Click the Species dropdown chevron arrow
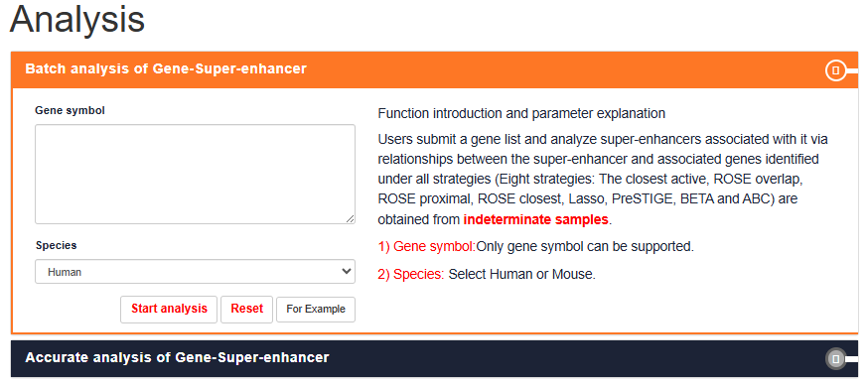868x385 pixels. tap(347, 272)
